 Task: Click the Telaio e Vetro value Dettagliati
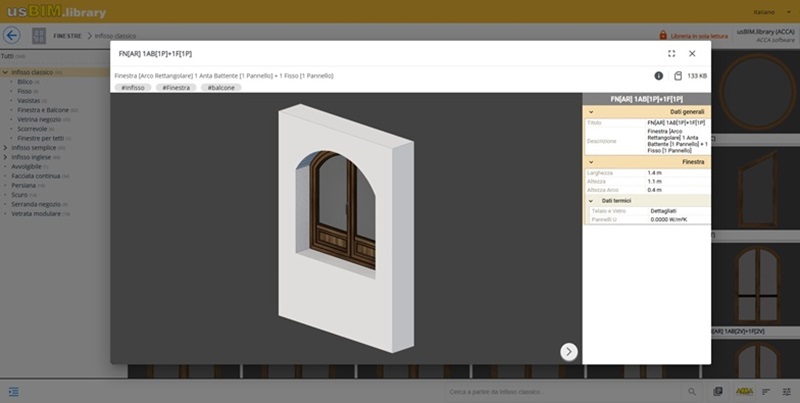pos(662,211)
